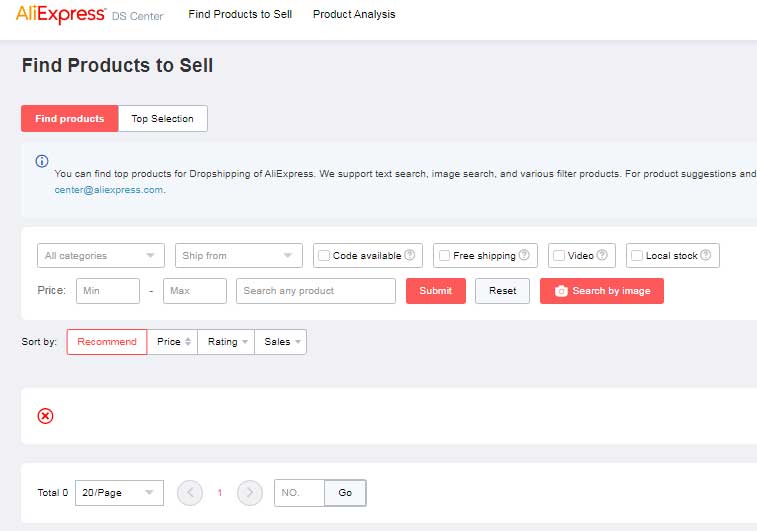Click the Free shipping help question mark
Screen dimensions: 757x531
(x=524, y=255)
